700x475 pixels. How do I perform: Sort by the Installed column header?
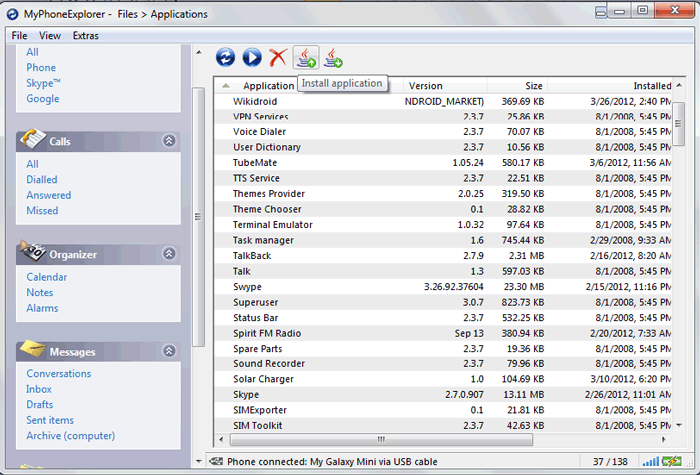coord(610,86)
